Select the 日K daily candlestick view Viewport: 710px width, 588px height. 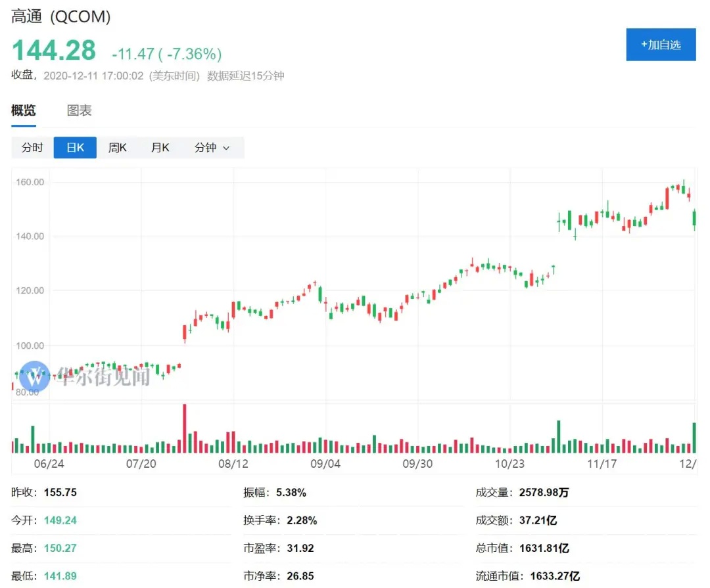click(75, 148)
